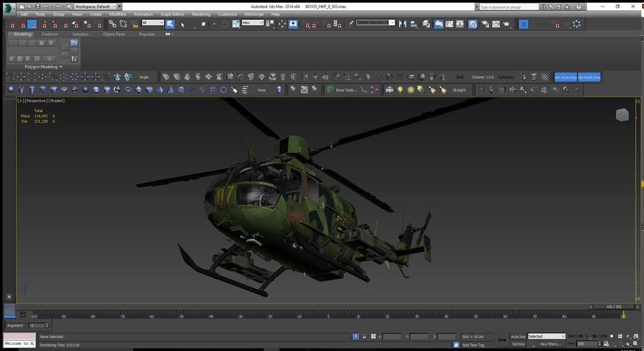Switch to the Freeform ribbon tab

click(50, 34)
